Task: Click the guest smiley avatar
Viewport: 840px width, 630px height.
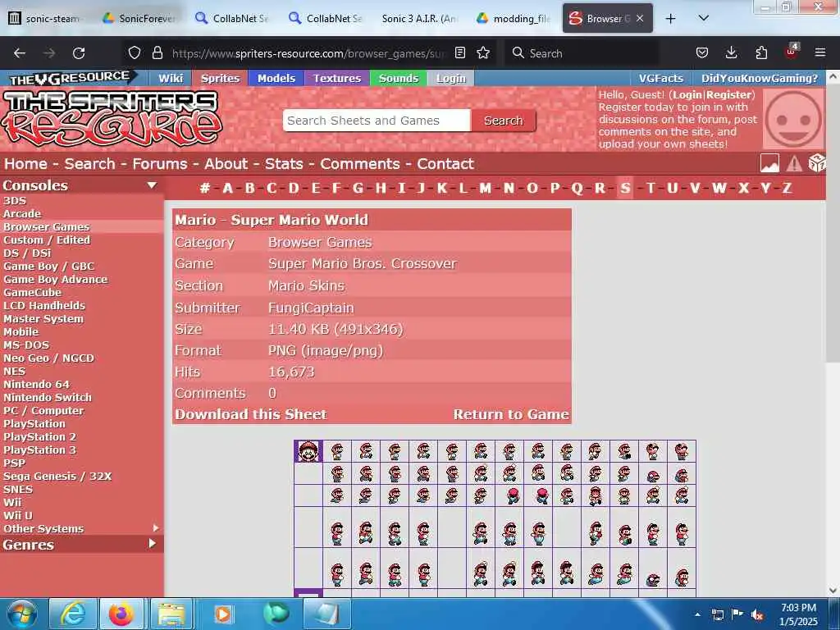Action: [793, 119]
